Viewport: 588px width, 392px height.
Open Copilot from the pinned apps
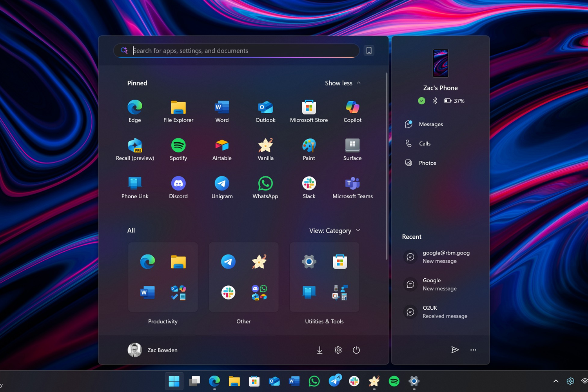(x=352, y=110)
